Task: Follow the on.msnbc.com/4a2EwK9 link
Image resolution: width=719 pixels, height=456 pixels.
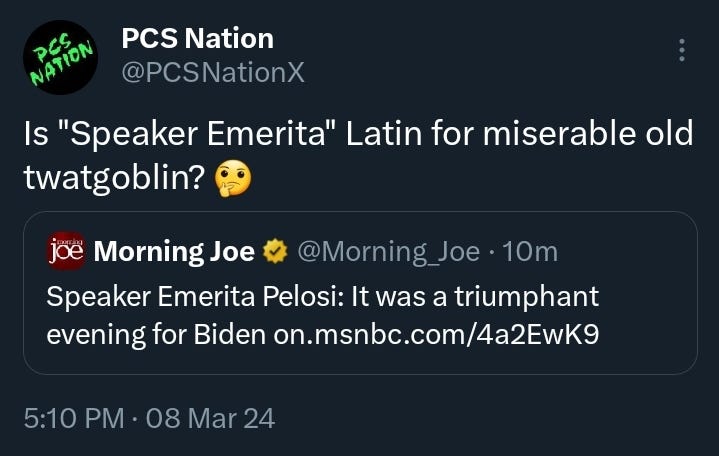Action: [436, 334]
